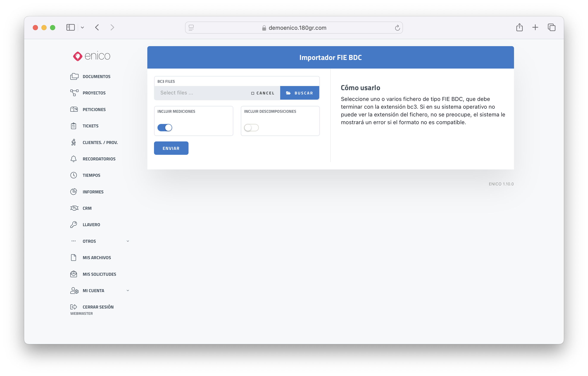Click the CRM handshake icon
Screen dimensions: 588x376
[74, 208]
